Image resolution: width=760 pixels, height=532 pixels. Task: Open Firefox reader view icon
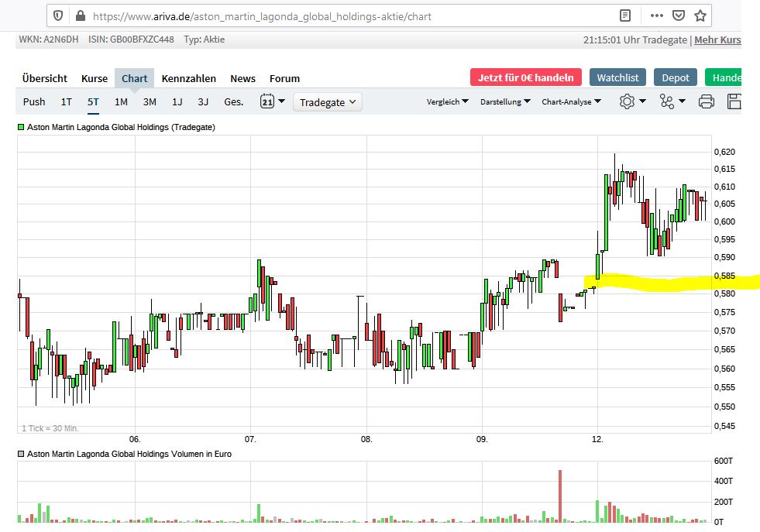pyautogui.click(x=625, y=15)
